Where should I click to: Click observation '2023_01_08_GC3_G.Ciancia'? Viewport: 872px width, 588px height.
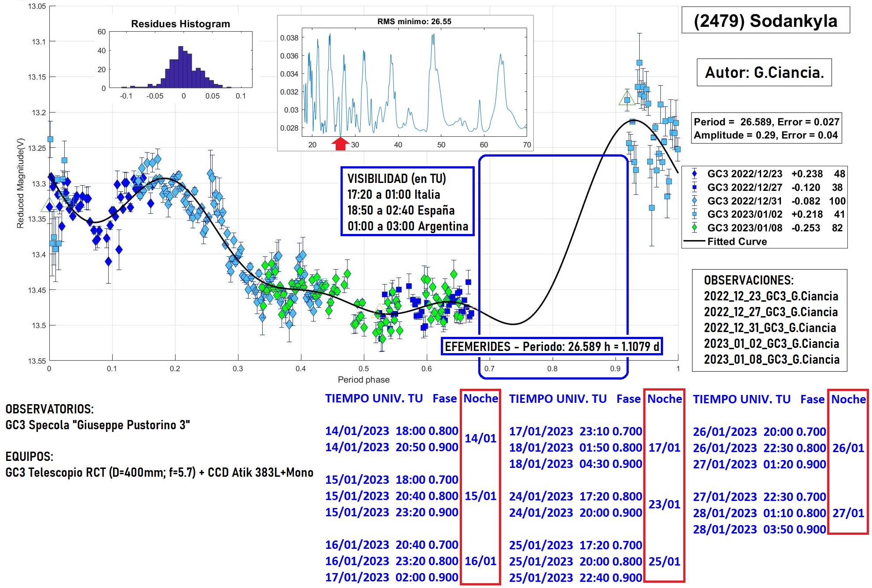[772, 359]
